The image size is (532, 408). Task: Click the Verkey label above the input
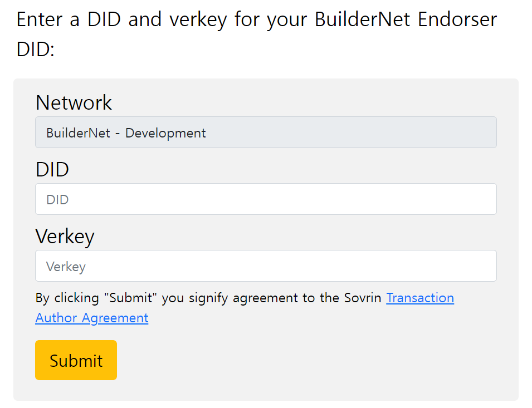[65, 236]
